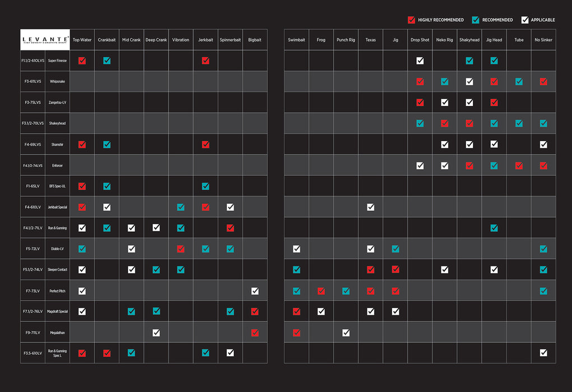Click the white Applicable legend icon
The width and height of the screenshot is (572, 392).
click(x=525, y=20)
